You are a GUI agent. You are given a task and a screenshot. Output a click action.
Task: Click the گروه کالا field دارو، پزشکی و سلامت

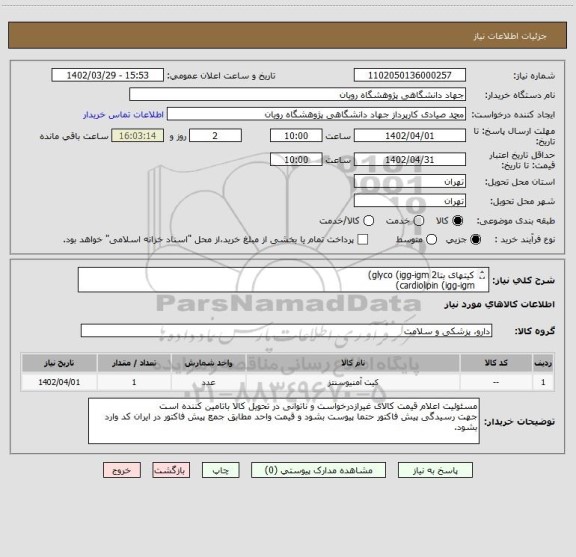click(286, 331)
